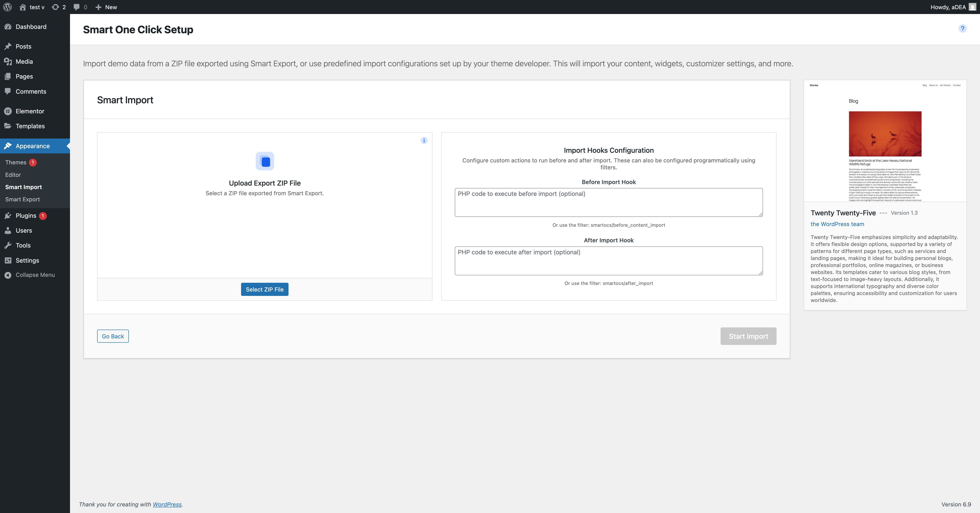This screenshot has height=513, width=980.
Task: Click the Select ZIP File button
Action: click(264, 289)
